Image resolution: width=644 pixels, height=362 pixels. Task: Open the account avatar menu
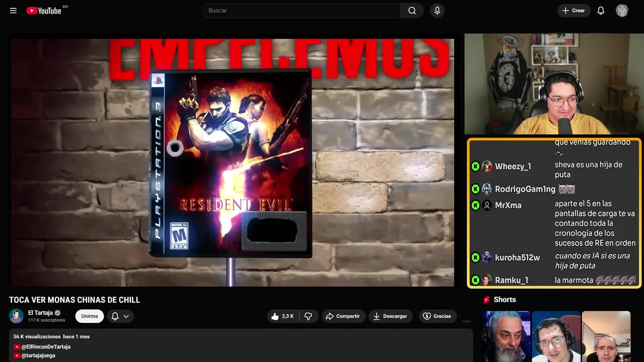pos(622,11)
